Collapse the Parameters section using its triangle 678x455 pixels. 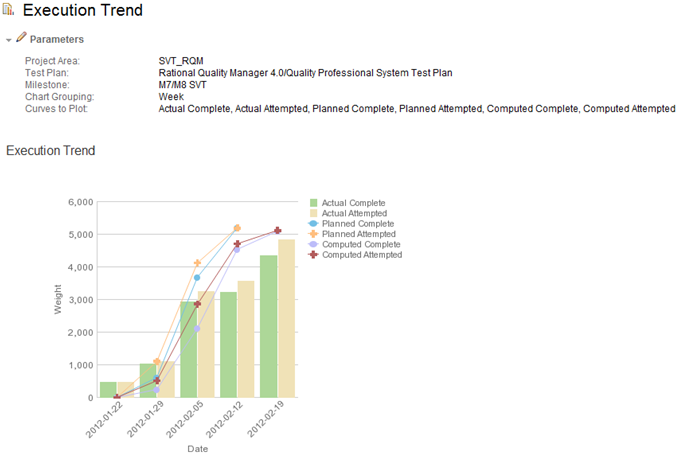tap(9, 39)
